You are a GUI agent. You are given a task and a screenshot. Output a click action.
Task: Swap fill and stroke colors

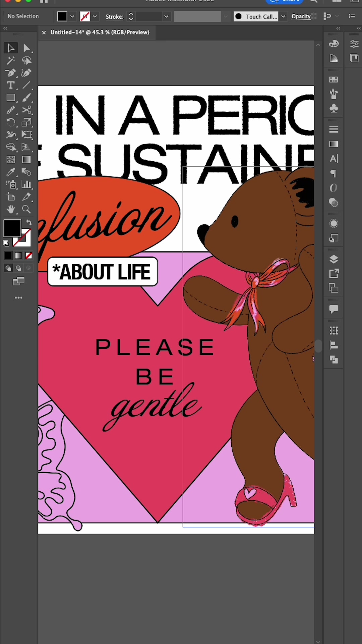[29, 222]
